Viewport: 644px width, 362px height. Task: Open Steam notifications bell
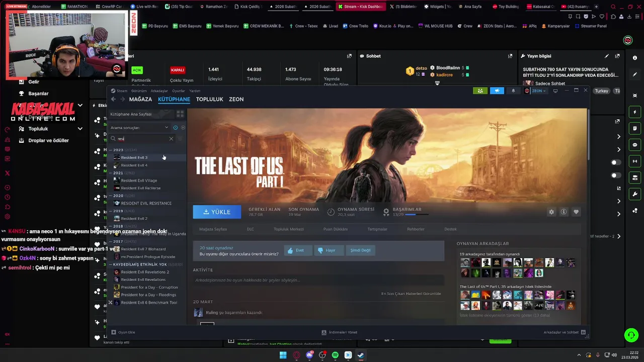coord(513,91)
